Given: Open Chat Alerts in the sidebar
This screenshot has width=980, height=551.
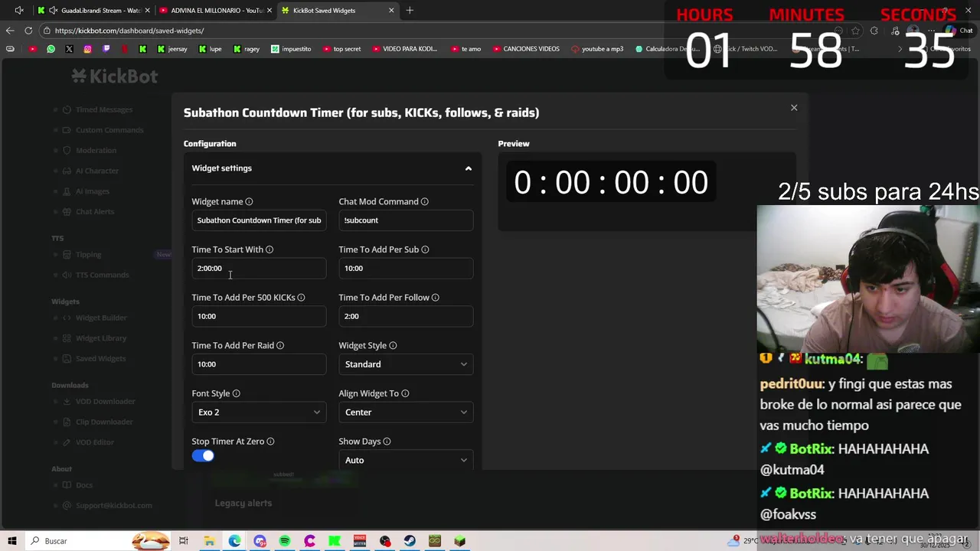Looking at the screenshot, I should (94, 212).
